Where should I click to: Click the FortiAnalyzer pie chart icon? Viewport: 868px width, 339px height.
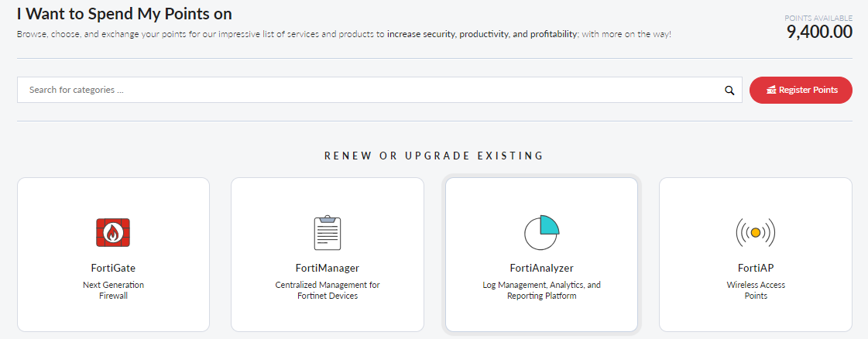coord(541,232)
